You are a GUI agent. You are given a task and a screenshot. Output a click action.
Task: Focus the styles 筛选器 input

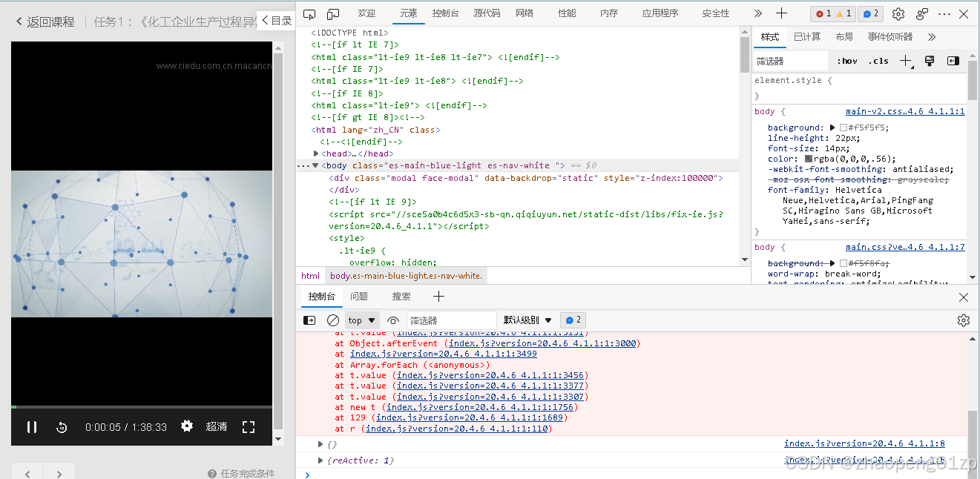(x=791, y=61)
